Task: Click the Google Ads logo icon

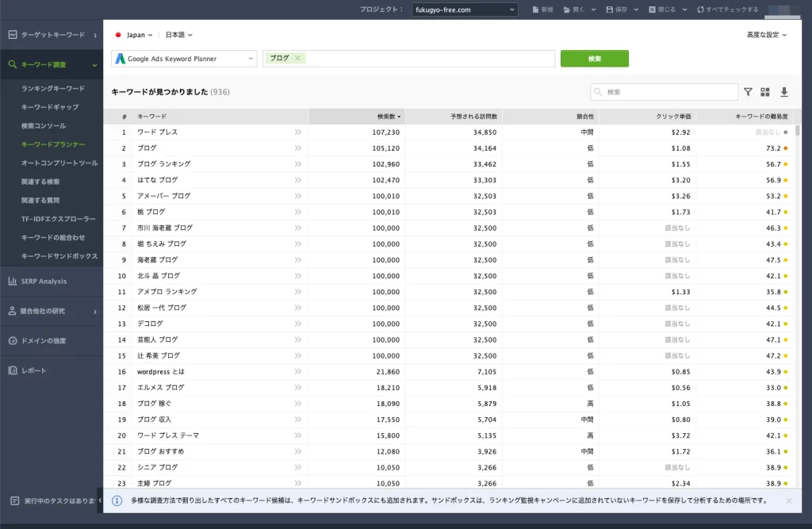Action: pyautogui.click(x=121, y=59)
